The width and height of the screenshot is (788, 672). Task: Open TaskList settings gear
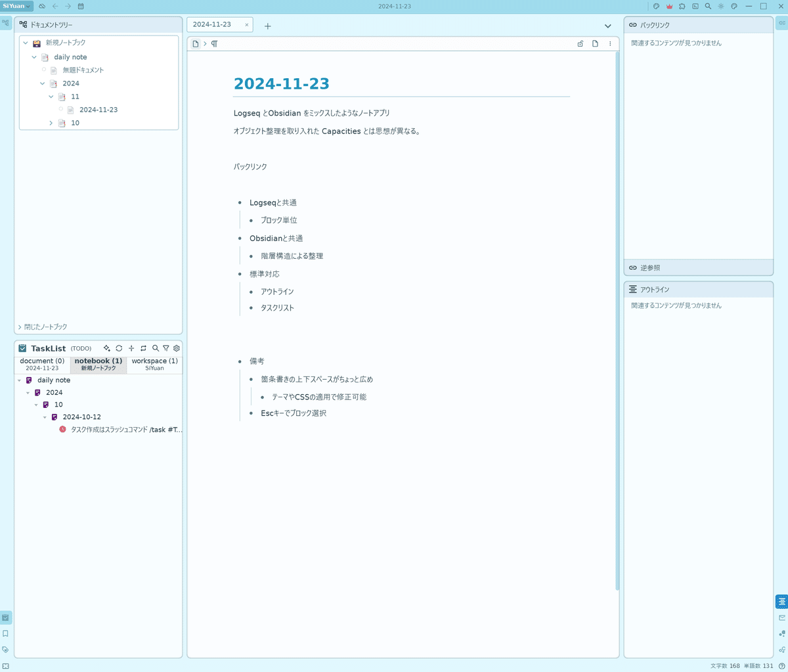[177, 348]
